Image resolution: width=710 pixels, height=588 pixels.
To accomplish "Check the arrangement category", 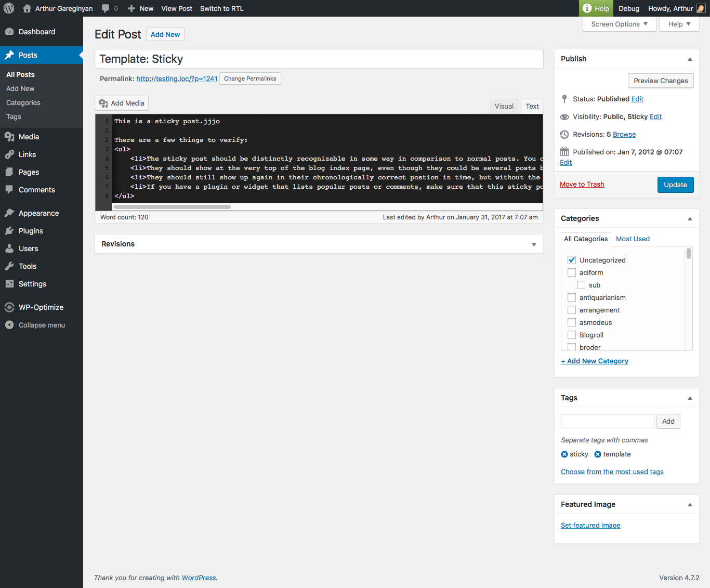I will click(572, 310).
